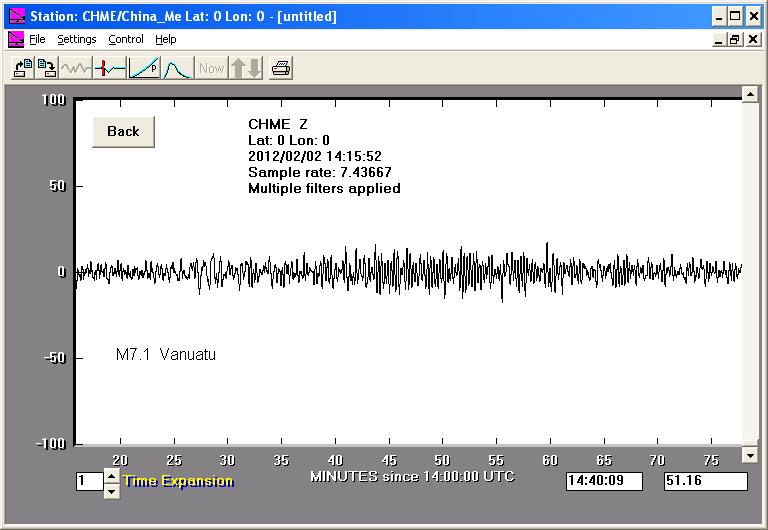This screenshot has width=768, height=530.
Task: Open the File menu
Action: (37, 39)
